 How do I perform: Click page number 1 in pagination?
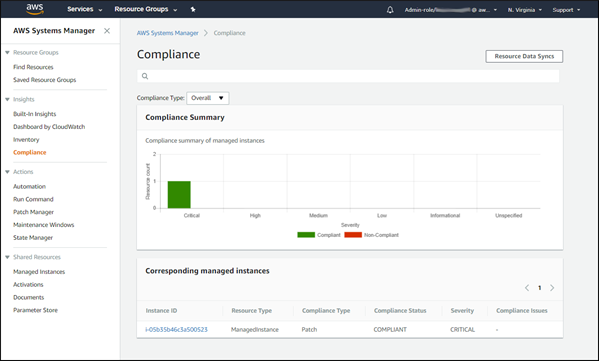[539, 288]
